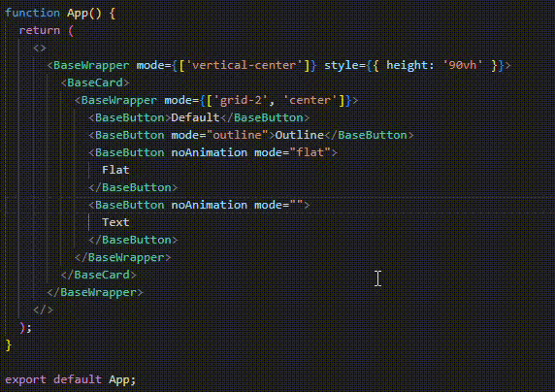Click the style attribute on outer BaseWrapper
This screenshot has height=392, width=555.
pyautogui.click(x=342, y=65)
